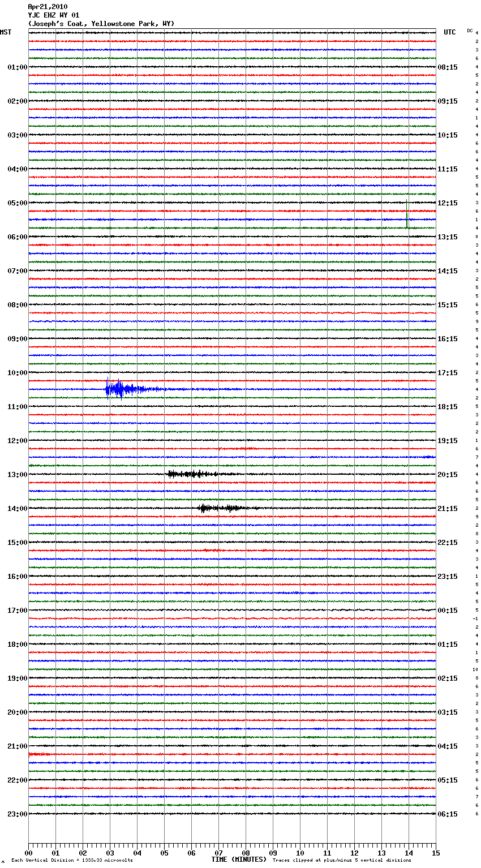Select the 02:00 MST time label

[18, 101]
